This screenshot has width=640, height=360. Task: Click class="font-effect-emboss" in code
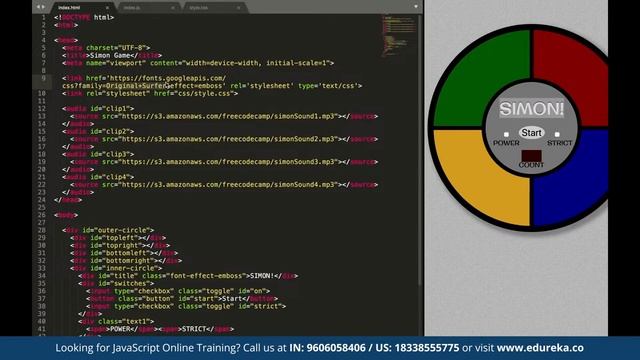click(194, 276)
